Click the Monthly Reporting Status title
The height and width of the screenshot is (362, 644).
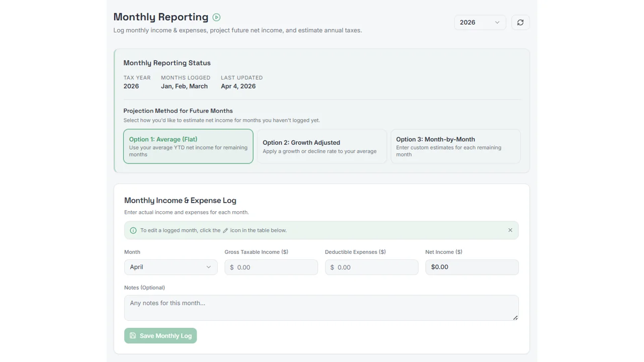point(167,63)
